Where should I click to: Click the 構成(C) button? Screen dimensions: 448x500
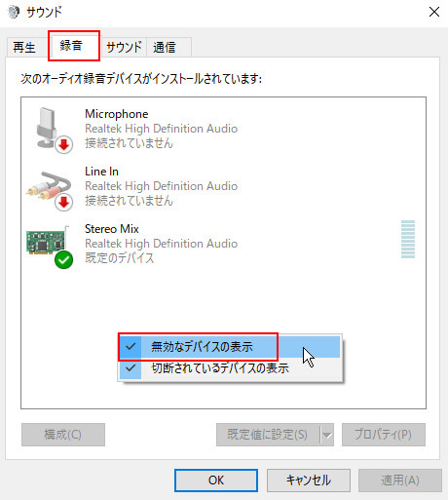(63, 435)
